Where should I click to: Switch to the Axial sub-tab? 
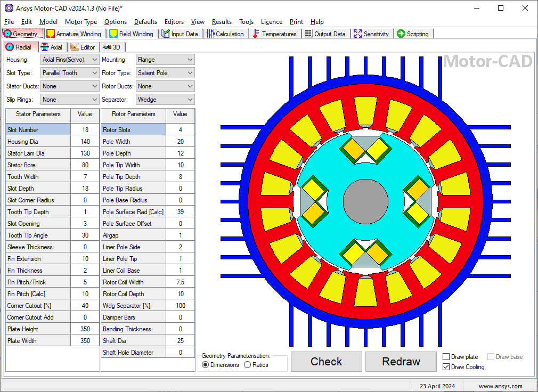pyautogui.click(x=51, y=47)
